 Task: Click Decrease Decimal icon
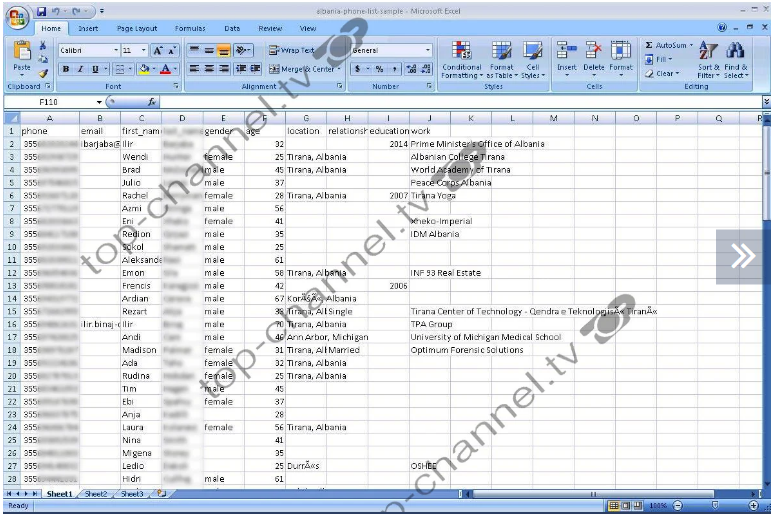pos(426,69)
